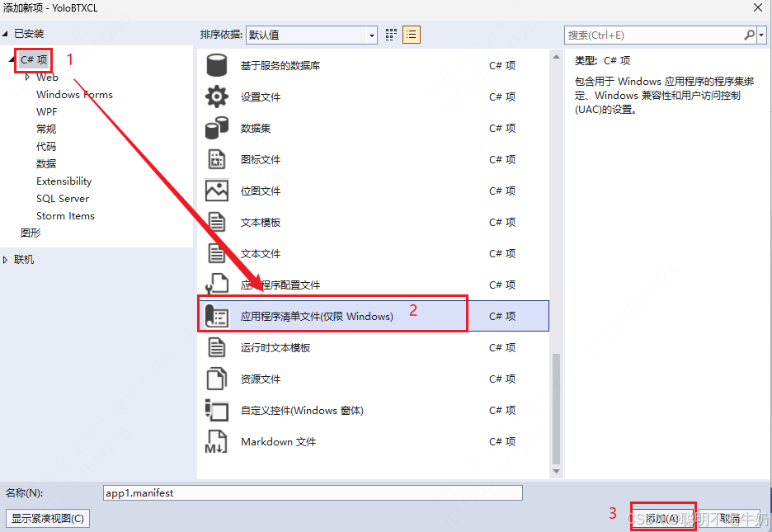Click the gear icon for 设置文件
772x532 pixels.
click(217, 97)
